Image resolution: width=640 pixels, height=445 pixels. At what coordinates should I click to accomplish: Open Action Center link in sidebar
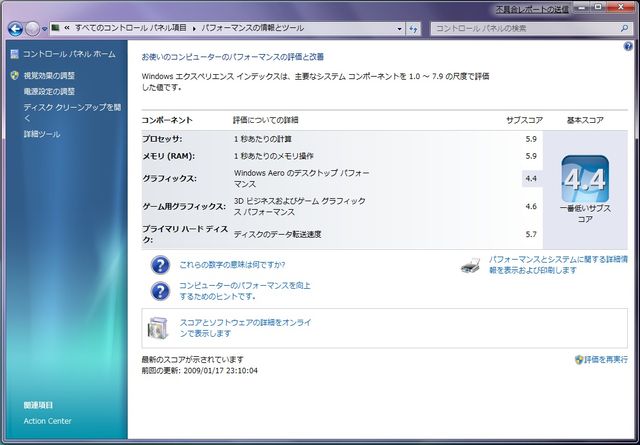coord(47,421)
